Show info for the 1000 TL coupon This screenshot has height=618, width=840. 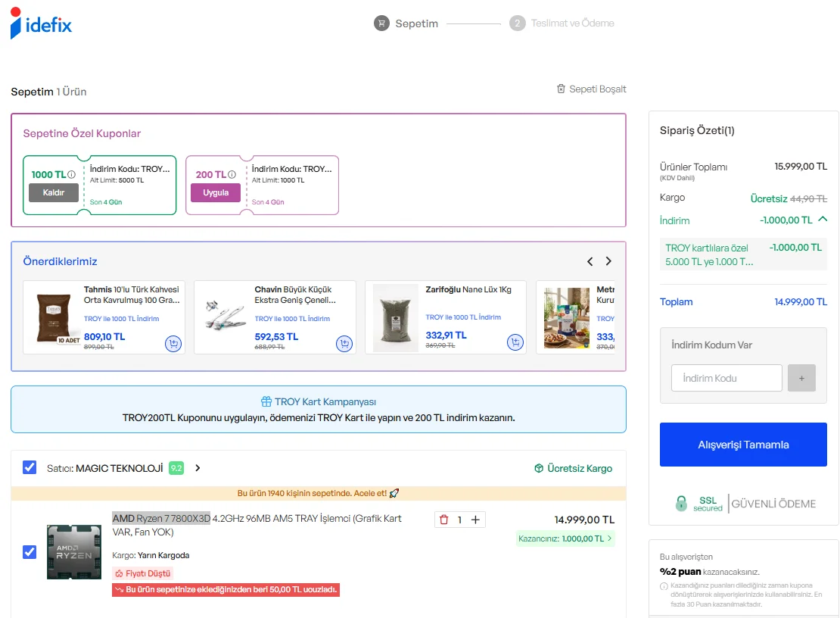pyautogui.click(x=72, y=175)
